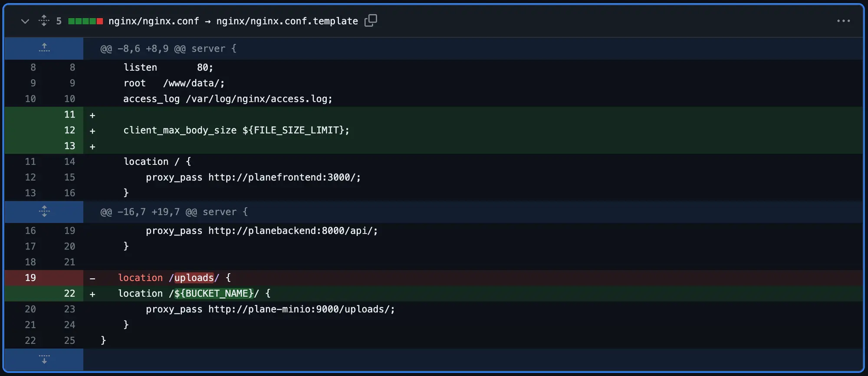Copy the nginx.conf.template file path

tap(370, 21)
